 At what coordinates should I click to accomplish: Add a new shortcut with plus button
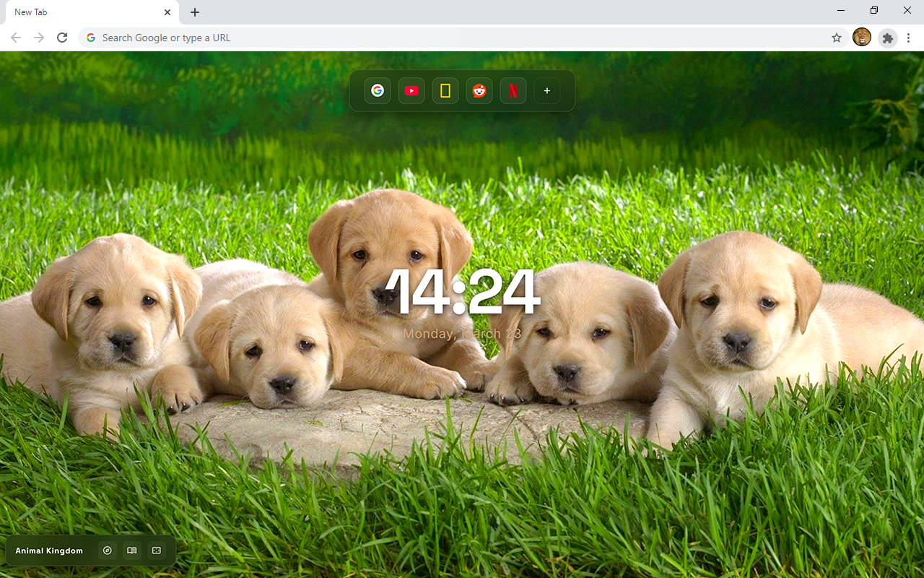tap(547, 91)
